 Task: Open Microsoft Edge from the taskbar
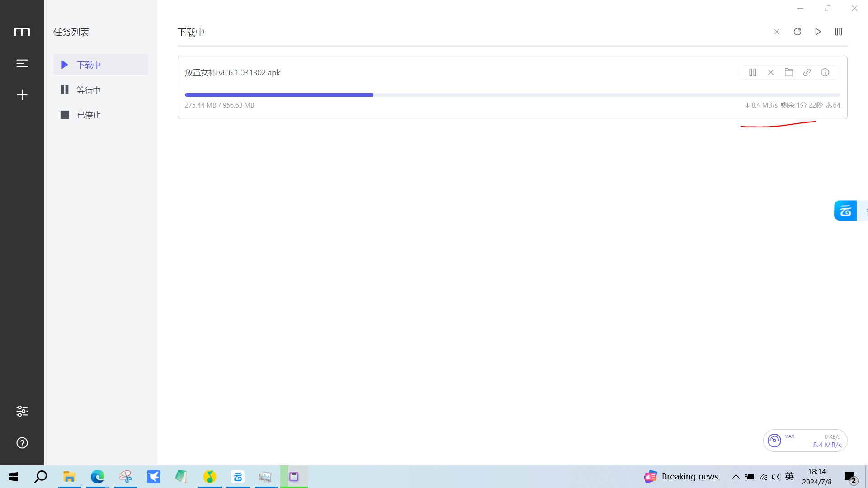tap(97, 477)
